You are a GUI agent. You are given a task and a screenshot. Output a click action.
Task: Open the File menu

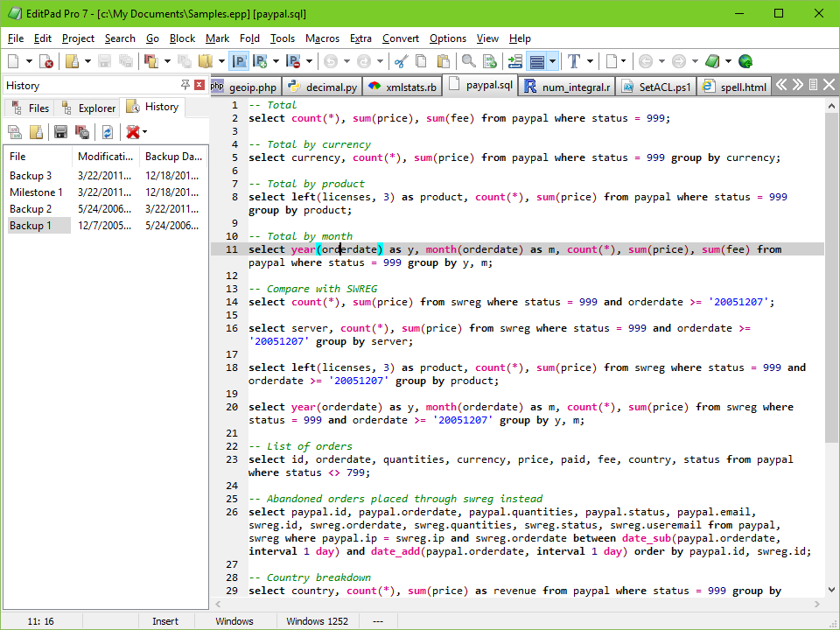click(16, 38)
